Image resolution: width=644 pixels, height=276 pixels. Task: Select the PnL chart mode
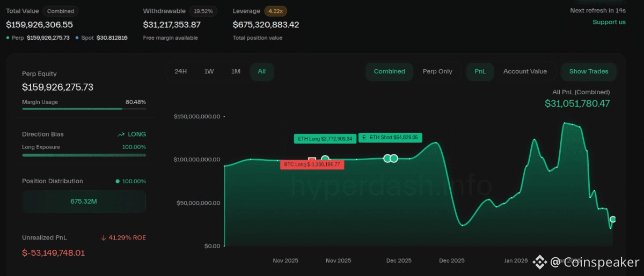[x=480, y=71]
